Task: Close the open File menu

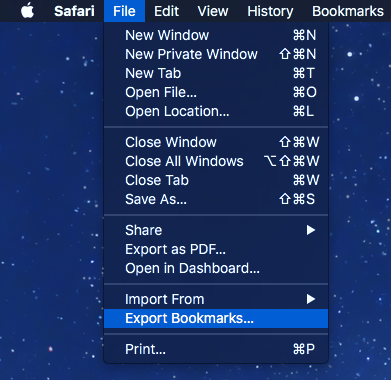Action: [x=124, y=11]
